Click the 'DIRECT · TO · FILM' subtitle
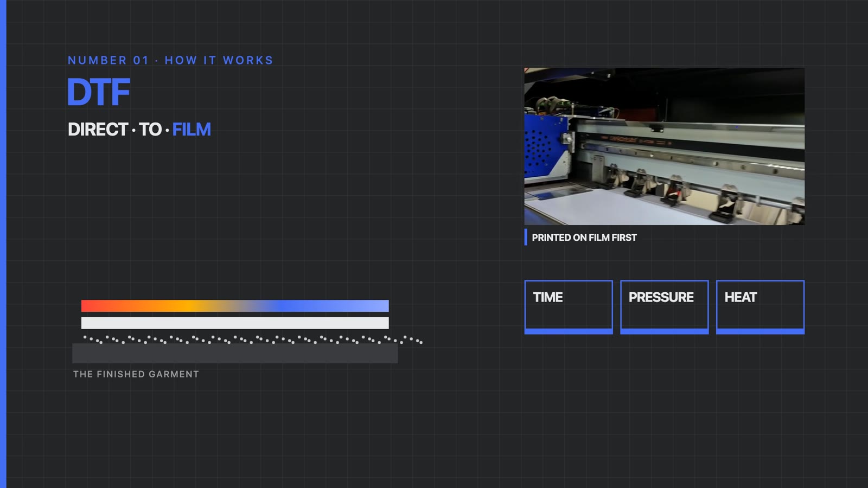This screenshot has width=868, height=488. click(139, 130)
